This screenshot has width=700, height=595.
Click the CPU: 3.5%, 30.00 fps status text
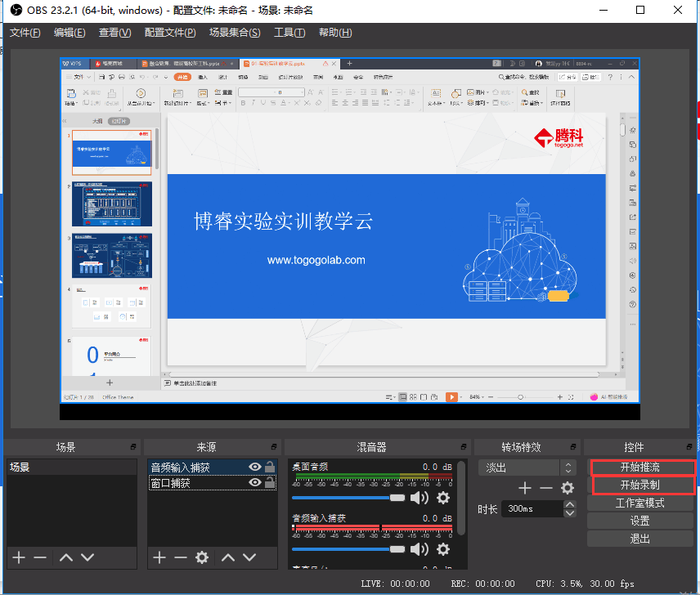[x=585, y=584]
